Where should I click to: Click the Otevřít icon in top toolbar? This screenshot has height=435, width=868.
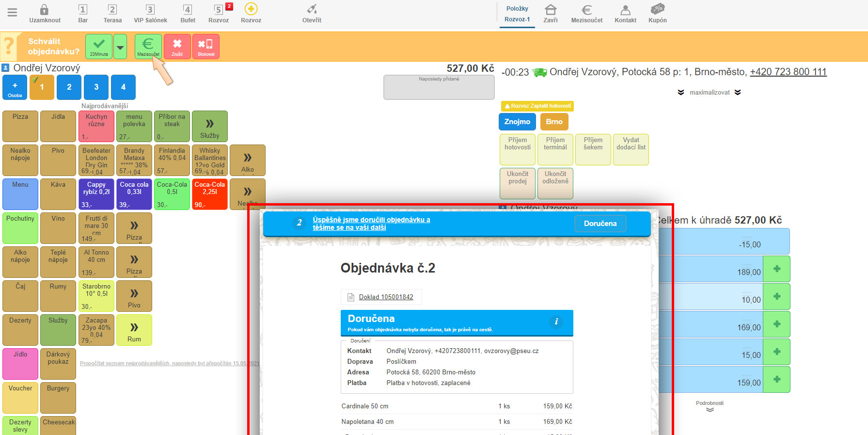click(x=312, y=10)
